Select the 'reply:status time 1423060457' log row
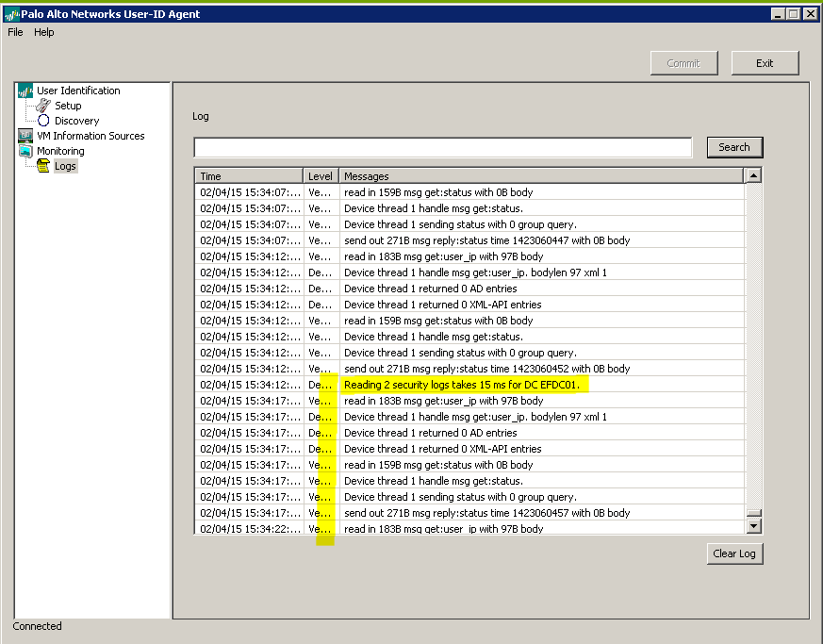 tap(469, 513)
